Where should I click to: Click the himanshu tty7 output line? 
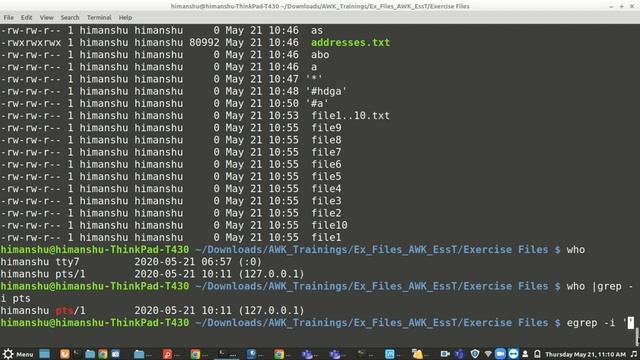tap(131, 262)
